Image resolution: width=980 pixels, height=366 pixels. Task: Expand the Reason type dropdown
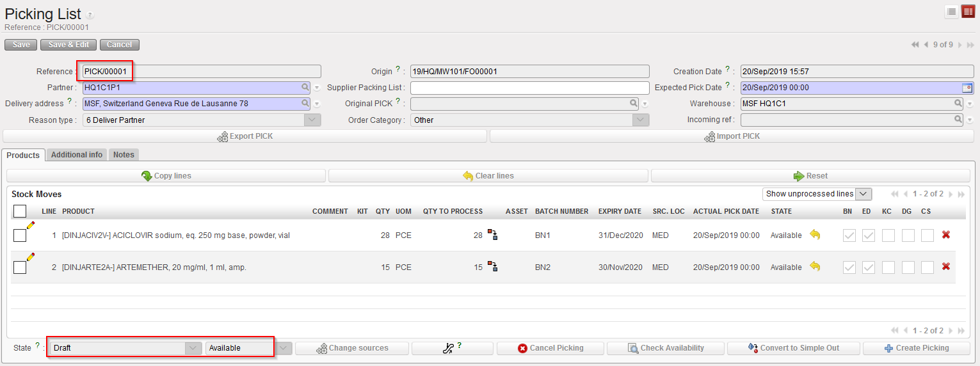click(312, 120)
